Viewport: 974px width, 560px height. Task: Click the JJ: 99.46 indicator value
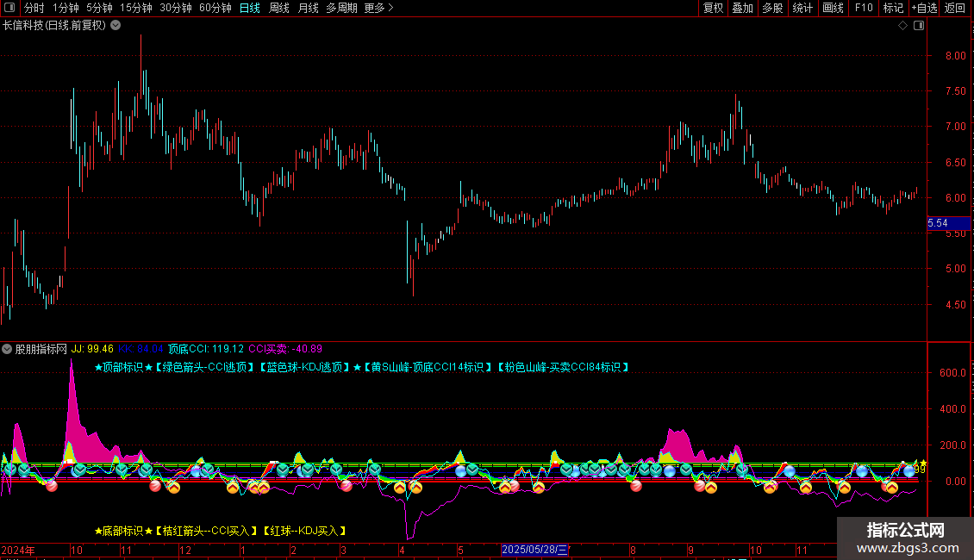(92, 349)
